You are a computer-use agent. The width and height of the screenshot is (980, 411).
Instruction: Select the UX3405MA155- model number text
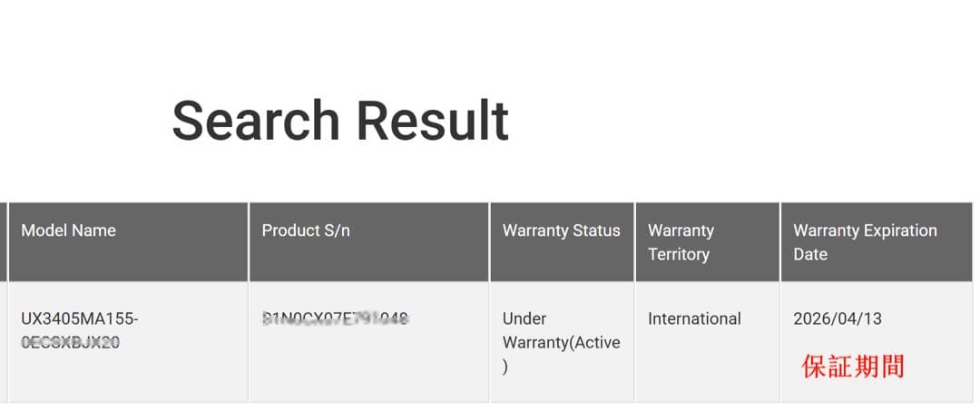[x=80, y=319]
